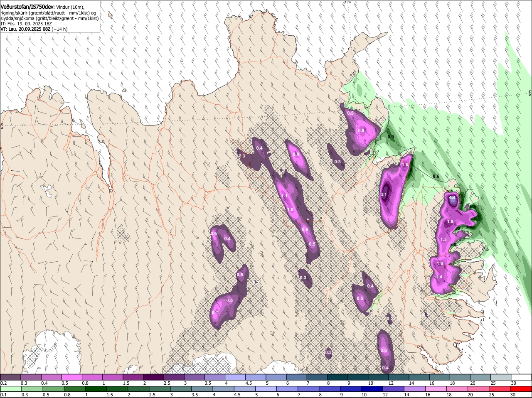Click the 1.9 value label on map
532x398 pixels.
450,222
